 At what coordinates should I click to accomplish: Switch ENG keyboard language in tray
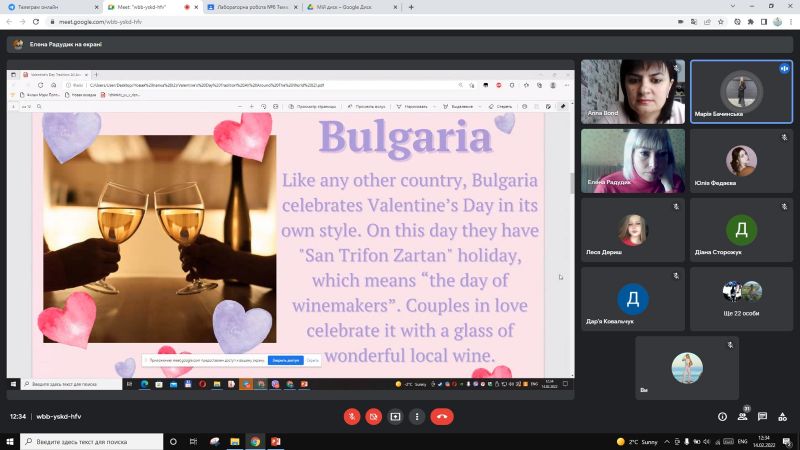pos(742,442)
